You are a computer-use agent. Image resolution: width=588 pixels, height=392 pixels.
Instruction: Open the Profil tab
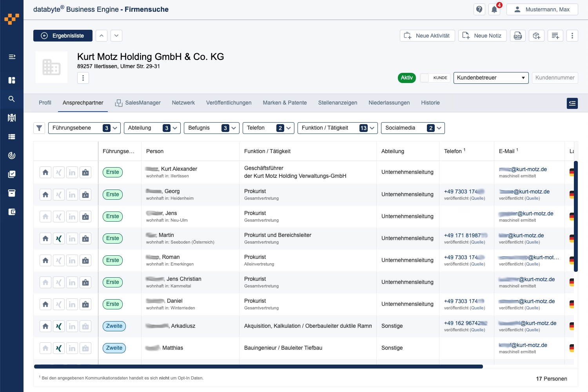point(45,103)
